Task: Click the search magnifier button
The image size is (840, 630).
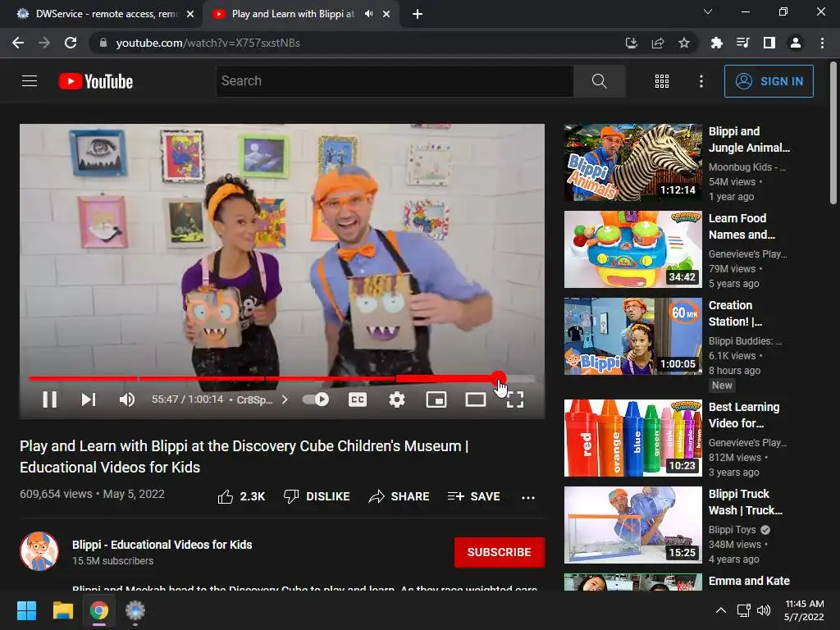Action: pos(599,81)
